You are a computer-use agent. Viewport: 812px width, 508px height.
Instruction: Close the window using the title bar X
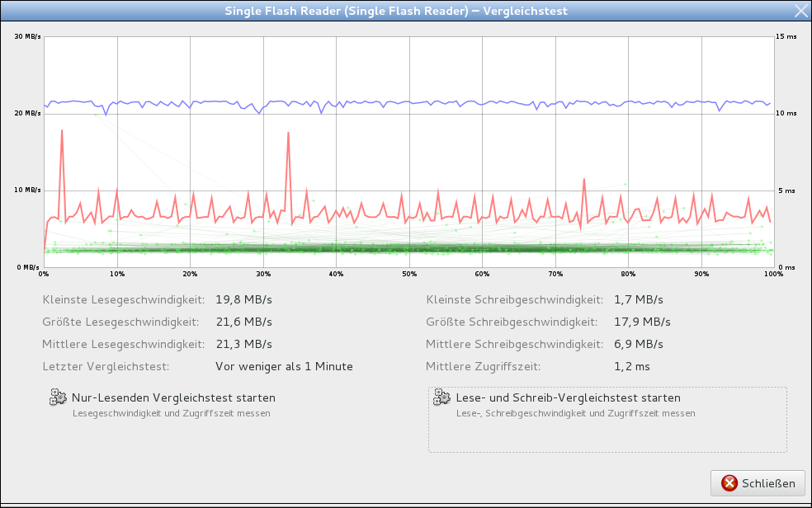[x=800, y=11]
